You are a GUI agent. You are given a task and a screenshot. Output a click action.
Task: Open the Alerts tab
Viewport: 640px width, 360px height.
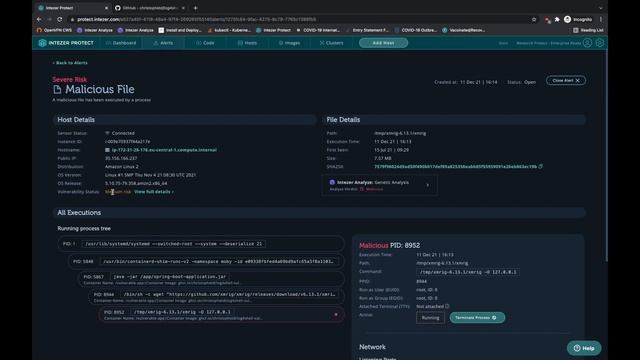point(163,43)
